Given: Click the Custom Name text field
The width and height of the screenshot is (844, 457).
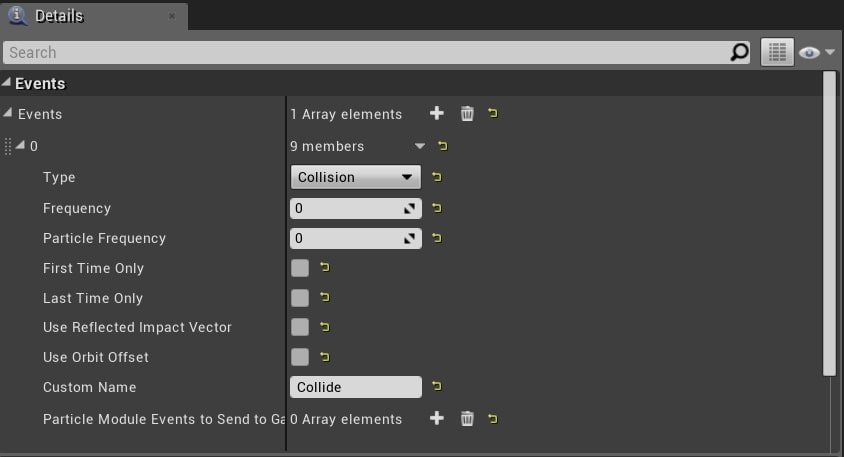Looking at the screenshot, I should (x=356, y=387).
